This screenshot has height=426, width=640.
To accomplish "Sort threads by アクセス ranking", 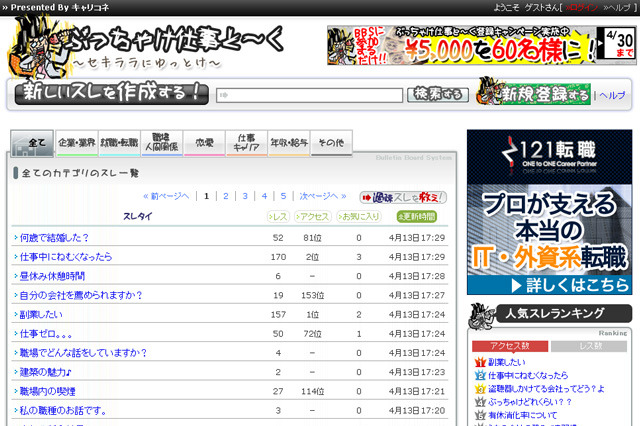I will 313,217.
